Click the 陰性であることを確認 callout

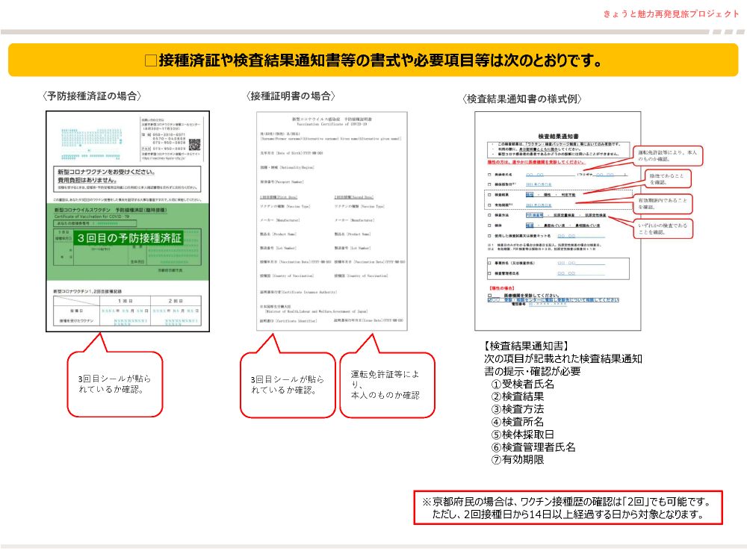click(669, 179)
